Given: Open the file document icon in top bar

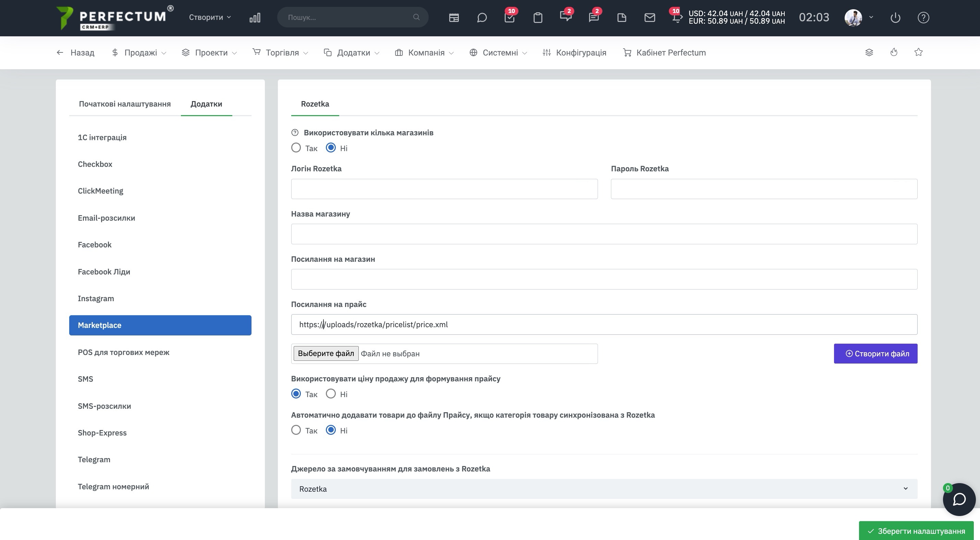Looking at the screenshot, I should click(622, 17).
